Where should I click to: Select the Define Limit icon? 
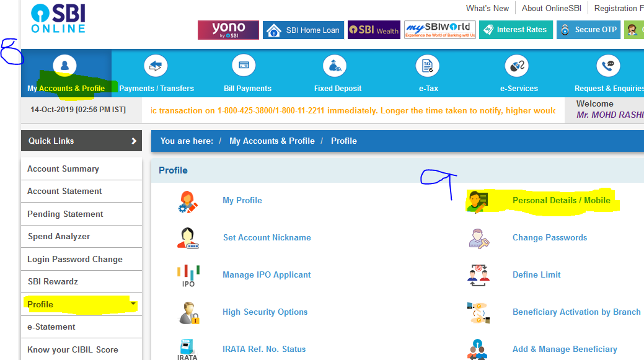pyautogui.click(x=478, y=275)
